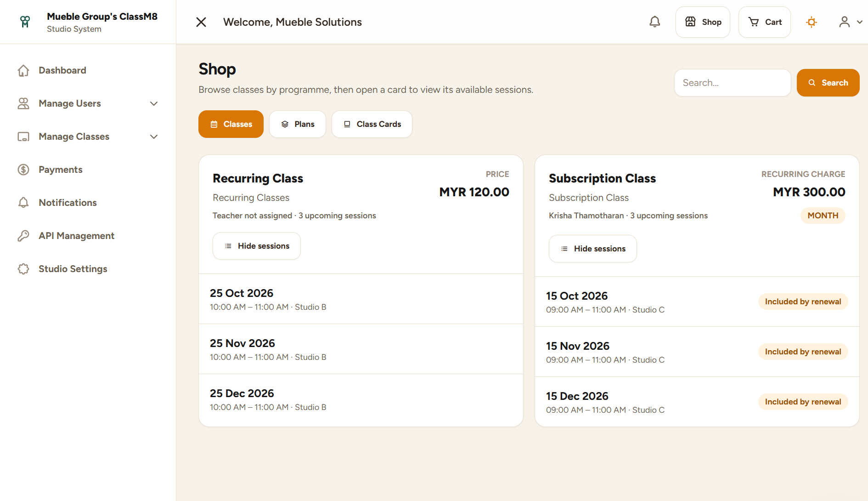868x501 pixels.
Task: Select the 15 Oct 2026 session
Action: 697,302
